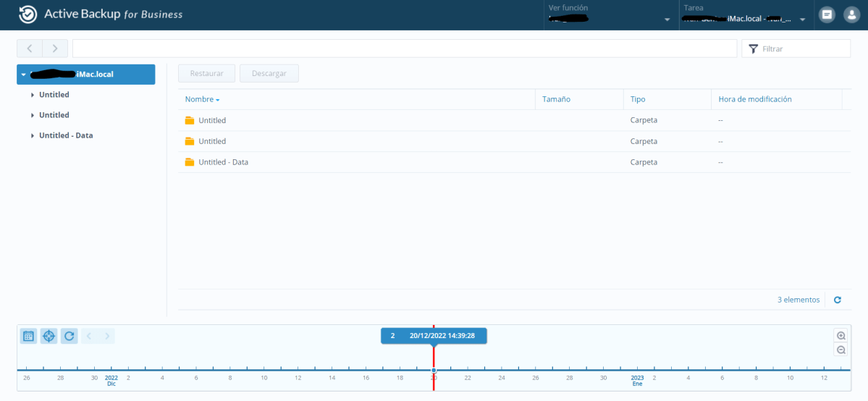Expand the Untitled - Data tree node
868x401 pixels.
coord(33,135)
